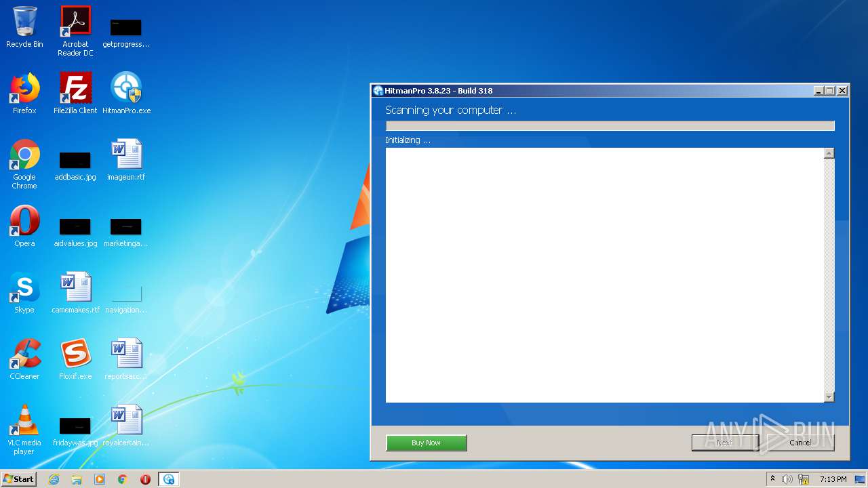
Task: Select the marketinga file icon
Action: 126,232
